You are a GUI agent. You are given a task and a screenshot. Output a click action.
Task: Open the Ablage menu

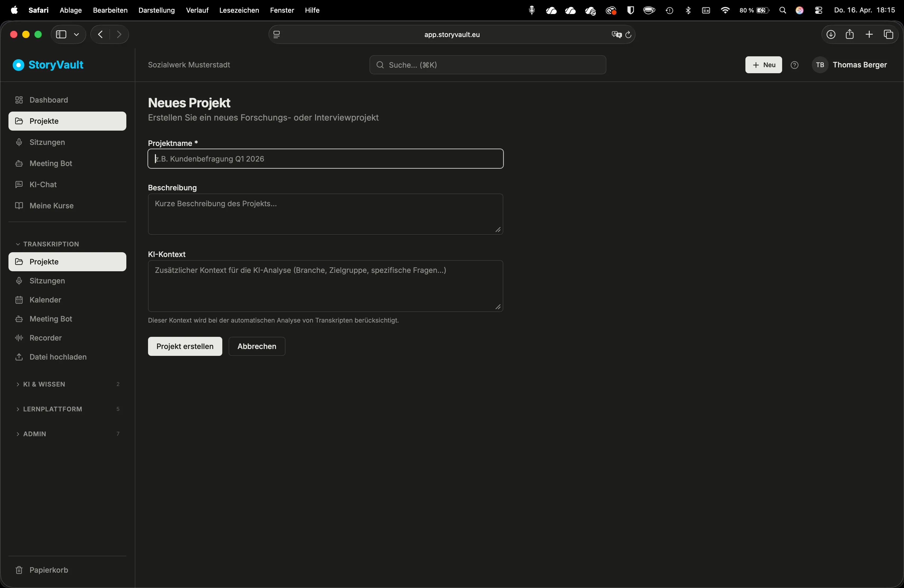click(71, 10)
